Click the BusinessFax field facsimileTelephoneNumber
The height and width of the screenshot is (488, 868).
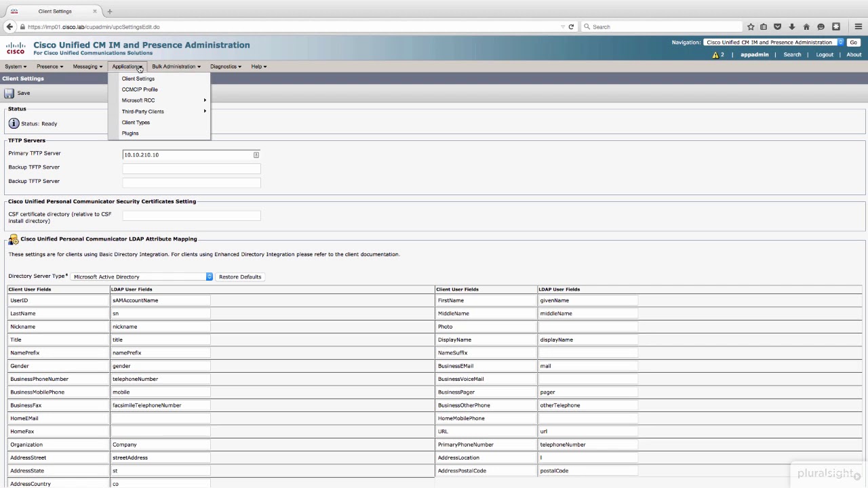pyautogui.click(x=161, y=405)
